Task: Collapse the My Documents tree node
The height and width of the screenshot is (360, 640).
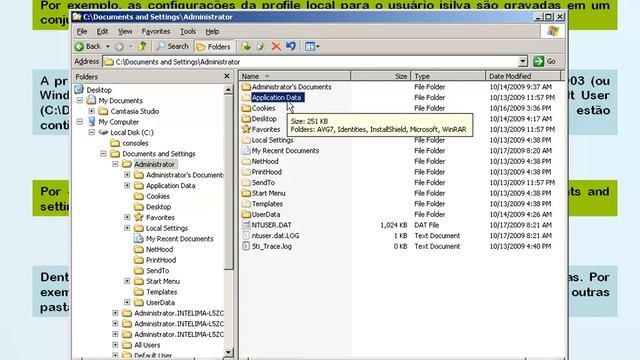Action: 80,100
